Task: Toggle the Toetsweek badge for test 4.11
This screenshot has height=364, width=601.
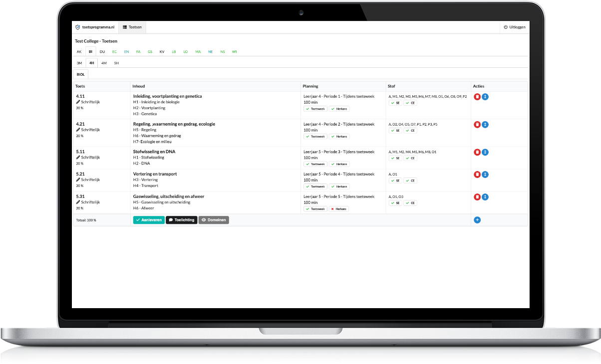Action: pyautogui.click(x=315, y=109)
